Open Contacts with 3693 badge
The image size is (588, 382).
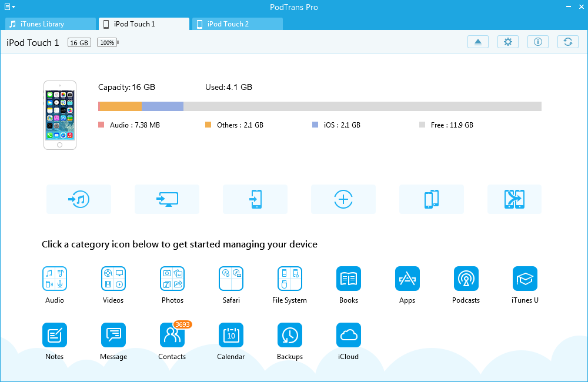[172, 335]
